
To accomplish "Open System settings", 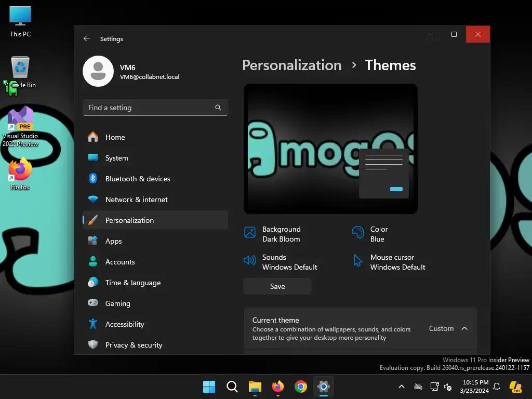I will point(155,158).
